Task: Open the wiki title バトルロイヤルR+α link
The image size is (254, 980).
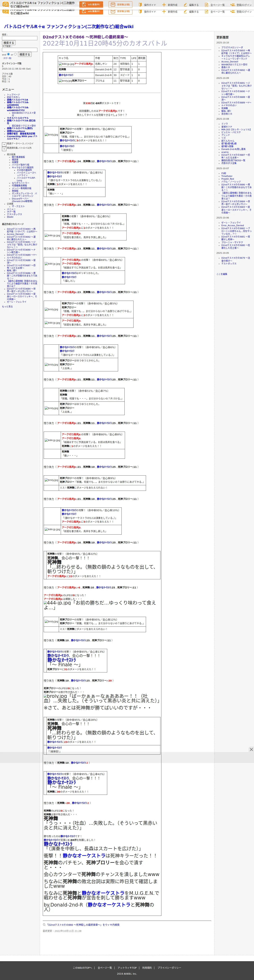Action: (68, 27)
